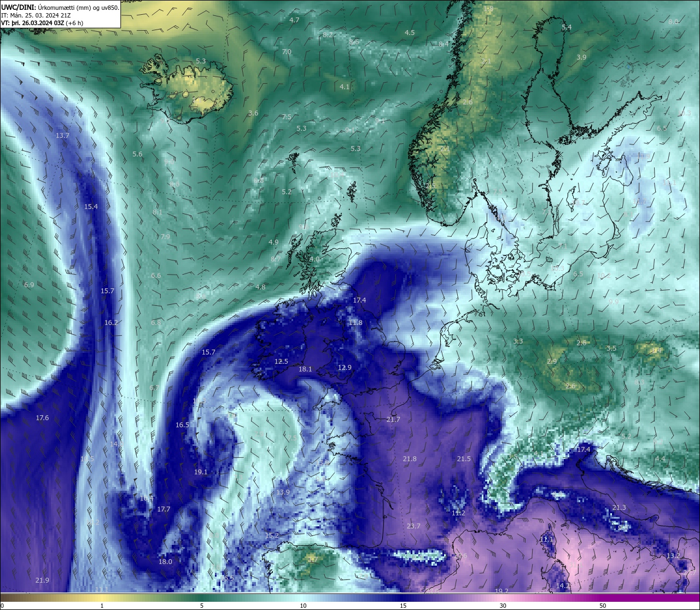Click the 18.0 value label
Viewport: 700px width, 610px height.
click(165, 561)
